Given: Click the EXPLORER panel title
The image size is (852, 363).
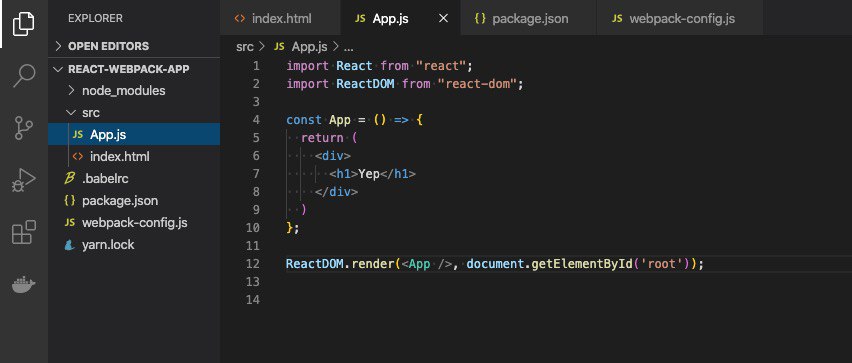Looking at the screenshot, I should pos(95,18).
